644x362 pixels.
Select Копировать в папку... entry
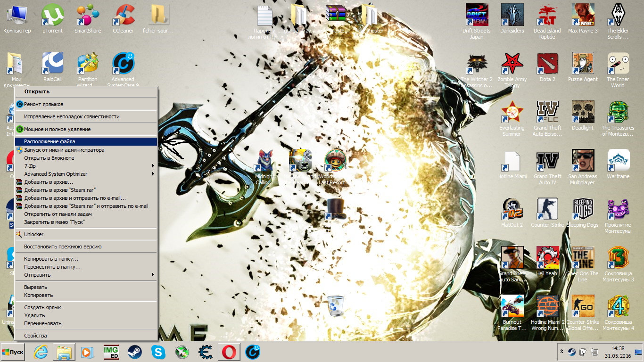click(85, 259)
